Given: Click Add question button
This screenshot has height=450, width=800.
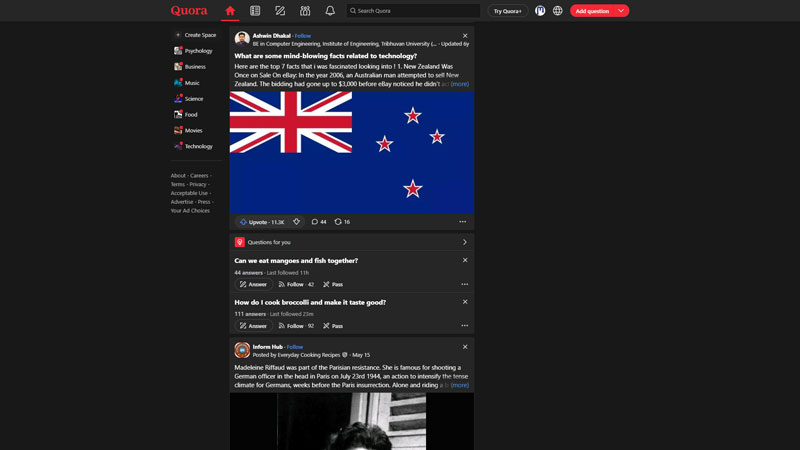Looking at the screenshot, I should pos(592,11).
